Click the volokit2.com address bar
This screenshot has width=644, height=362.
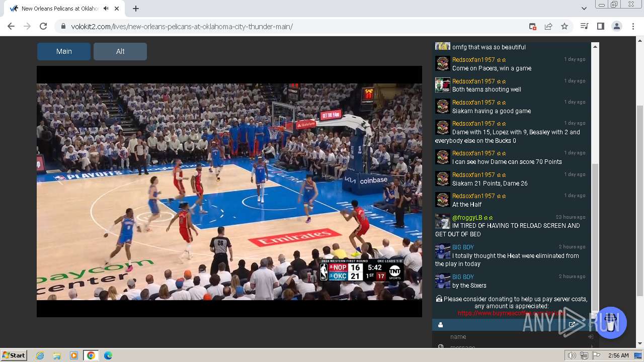pos(292,26)
